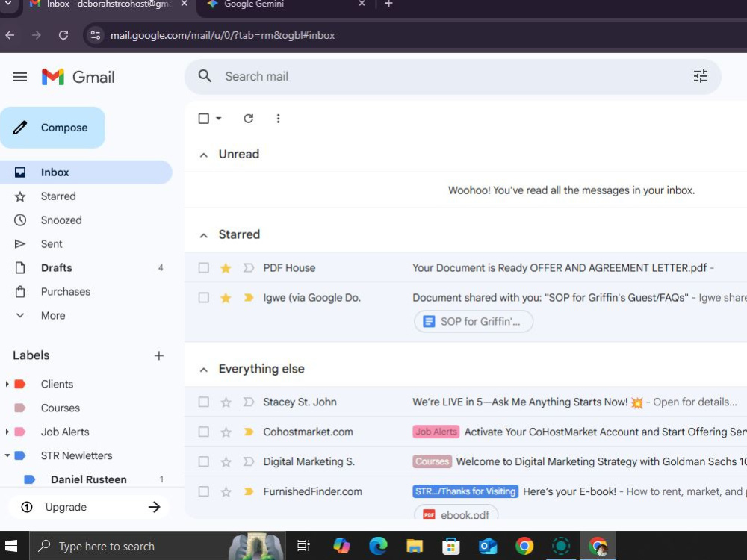The height and width of the screenshot is (560, 747).
Task: Click the Gmail logo
Action: 78,77
